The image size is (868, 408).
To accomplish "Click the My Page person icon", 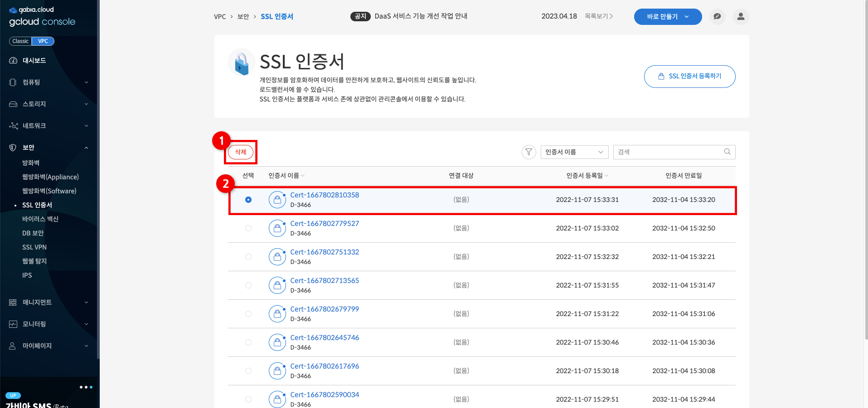I will tap(13, 346).
